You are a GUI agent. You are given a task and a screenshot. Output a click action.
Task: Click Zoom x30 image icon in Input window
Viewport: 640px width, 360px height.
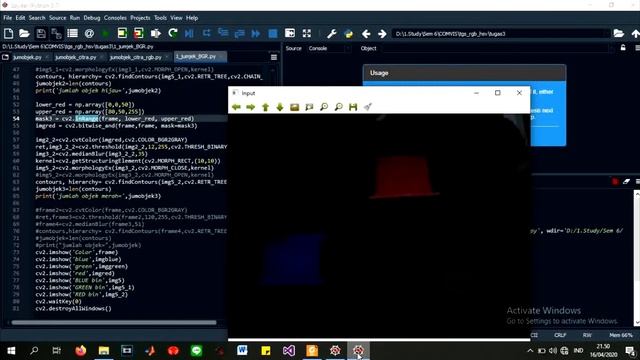point(309,107)
